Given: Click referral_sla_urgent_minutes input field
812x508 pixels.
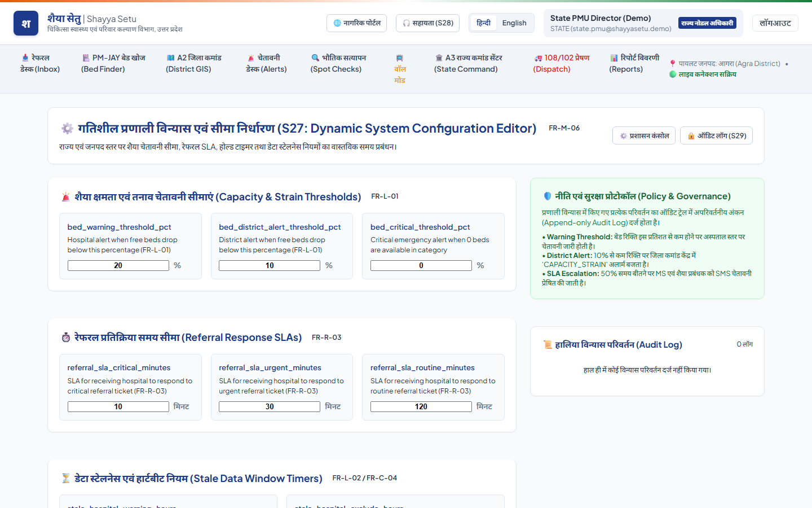Looking at the screenshot, I should (x=270, y=406).
